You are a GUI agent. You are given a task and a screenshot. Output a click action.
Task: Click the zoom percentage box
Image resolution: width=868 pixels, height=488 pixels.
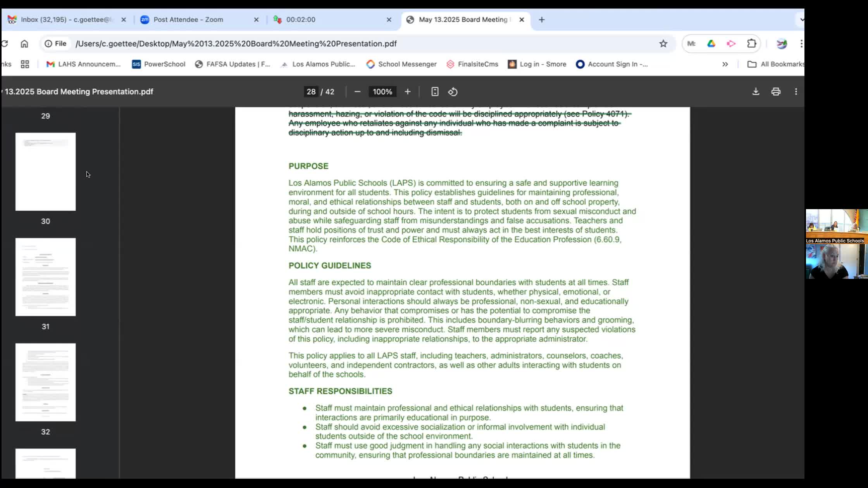point(382,92)
